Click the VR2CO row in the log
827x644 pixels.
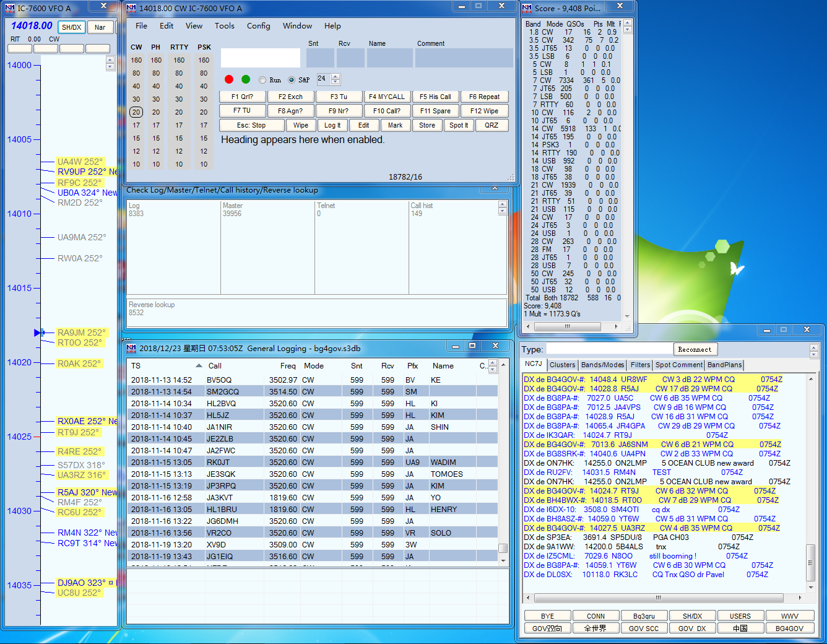tap(313, 533)
